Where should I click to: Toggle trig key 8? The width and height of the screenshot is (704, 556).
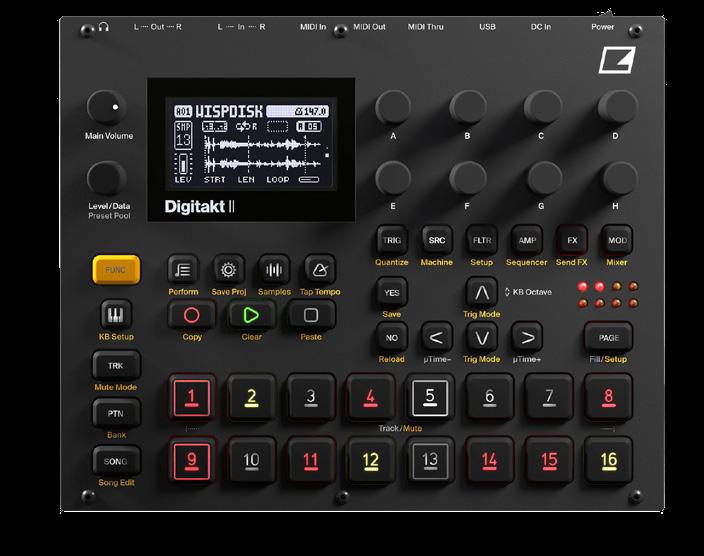(608, 397)
